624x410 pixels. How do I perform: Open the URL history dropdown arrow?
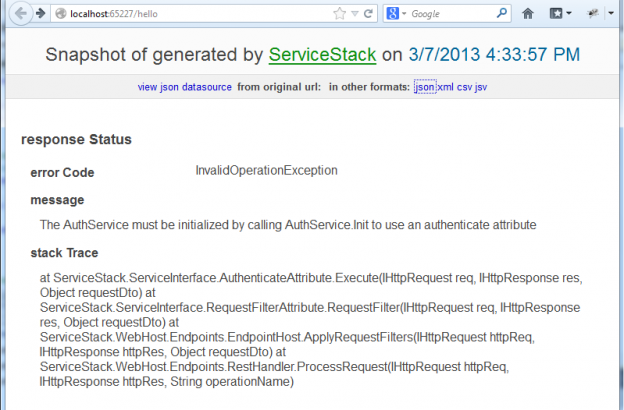(x=355, y=14)
